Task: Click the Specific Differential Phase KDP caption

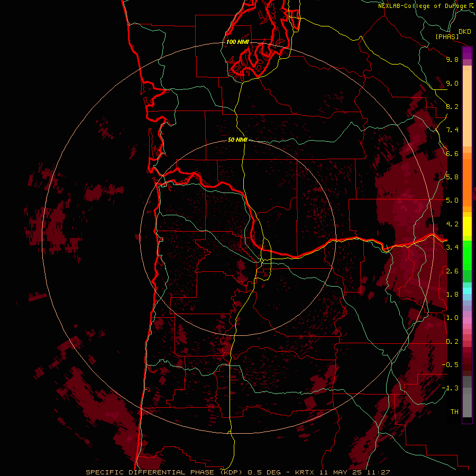Action: click(x=237, y=472)
